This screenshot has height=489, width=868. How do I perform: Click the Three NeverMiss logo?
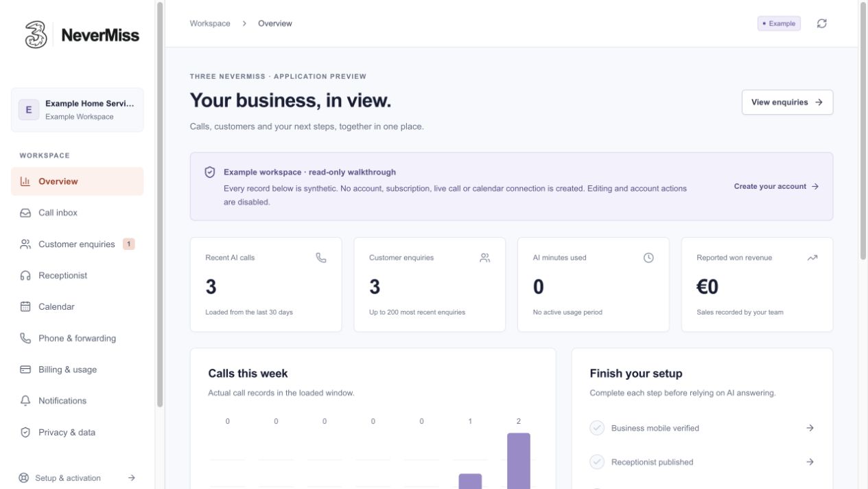pos(82,35)
